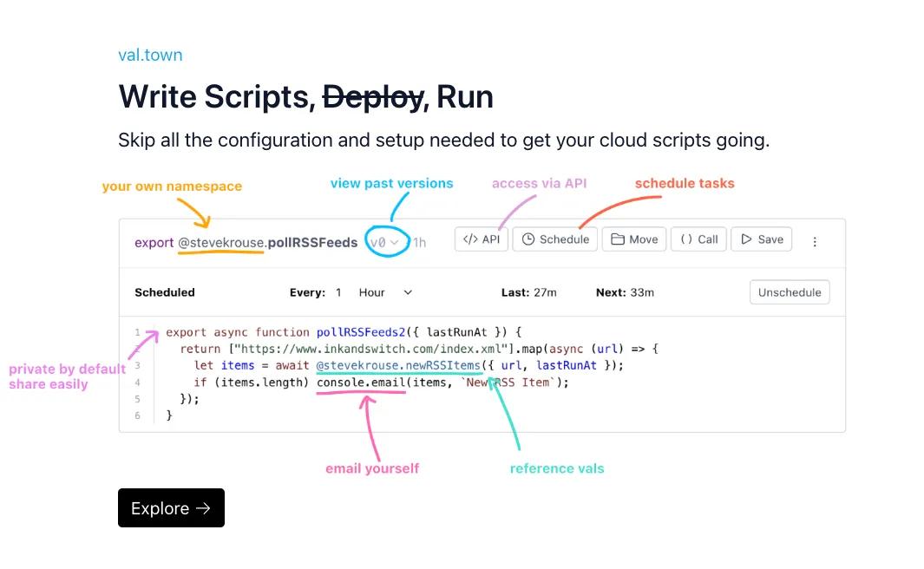Follow the @stevekrouse.newRSSItems reference in code
Screen dimensions: 924x569
pos(398,365)
